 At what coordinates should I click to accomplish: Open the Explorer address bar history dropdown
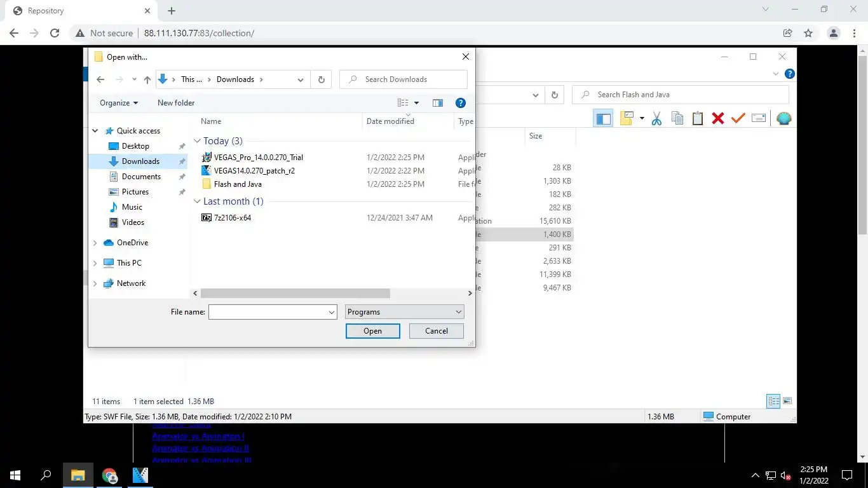(x=536, y=95)
